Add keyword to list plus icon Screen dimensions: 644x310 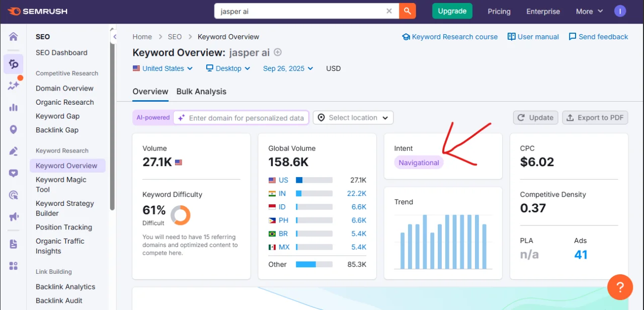click(x=278, y=52)
